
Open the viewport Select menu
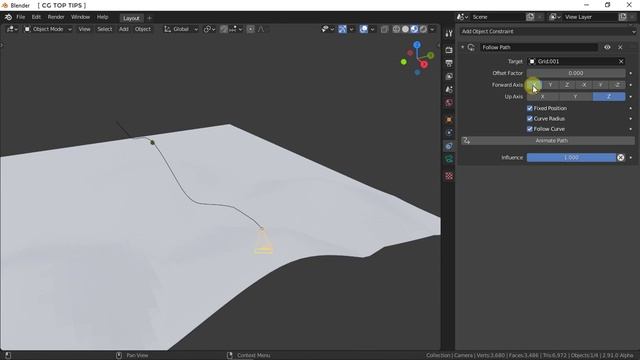[x=104, y=29]
